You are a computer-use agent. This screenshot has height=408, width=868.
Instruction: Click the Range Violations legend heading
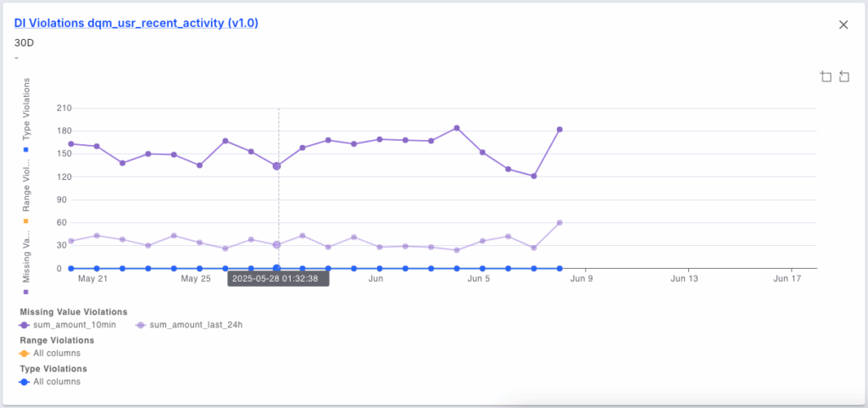[57, 340]
